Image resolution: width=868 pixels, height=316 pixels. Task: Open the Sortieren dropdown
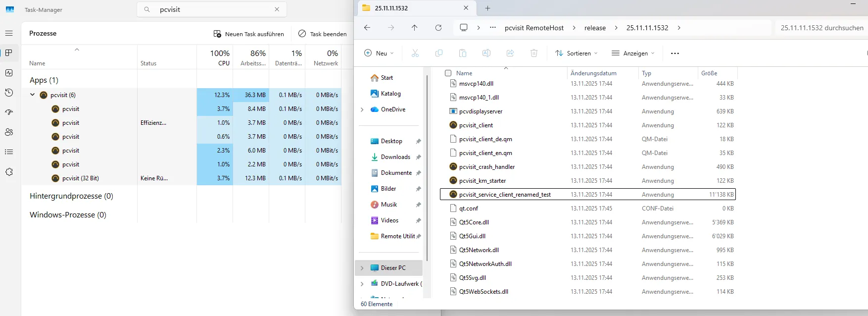[577, 53]
